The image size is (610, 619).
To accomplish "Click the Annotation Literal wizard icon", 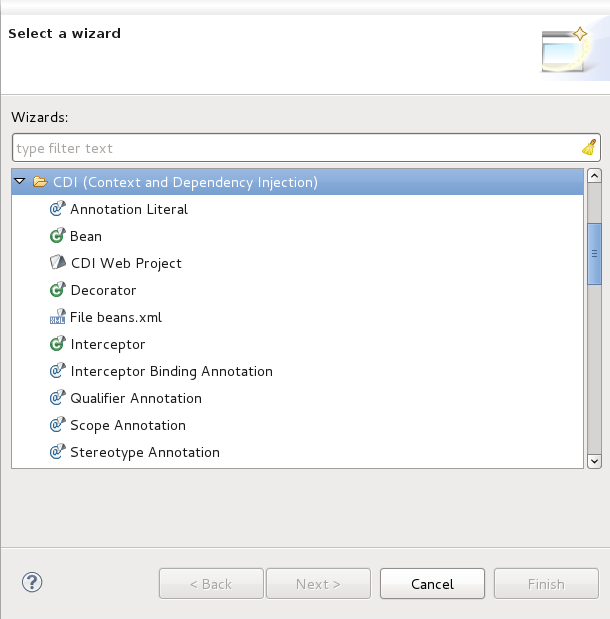I will pos(58,208).
